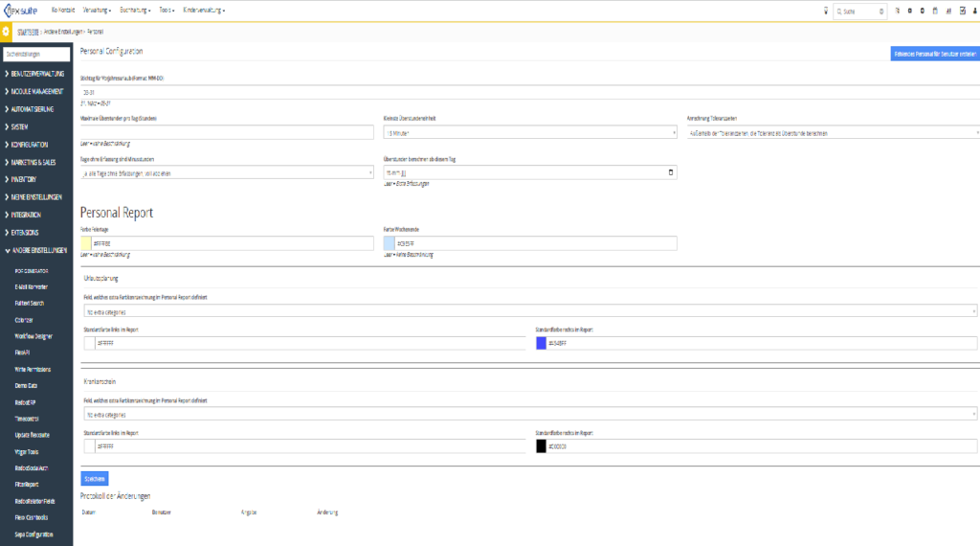
Task: Click Andere Einstellungen breadcrumb link
Action: pyautogui.click(x=63, y=32)
